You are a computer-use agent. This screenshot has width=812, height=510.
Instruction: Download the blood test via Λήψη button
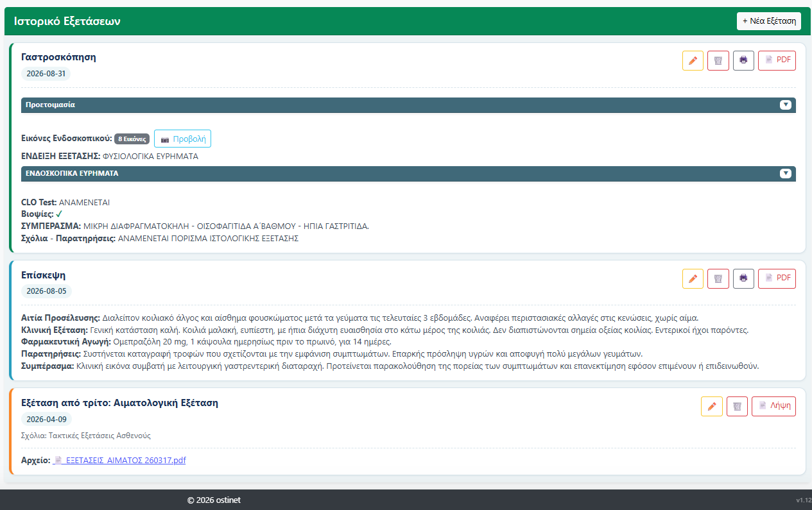tap(773, 406)
